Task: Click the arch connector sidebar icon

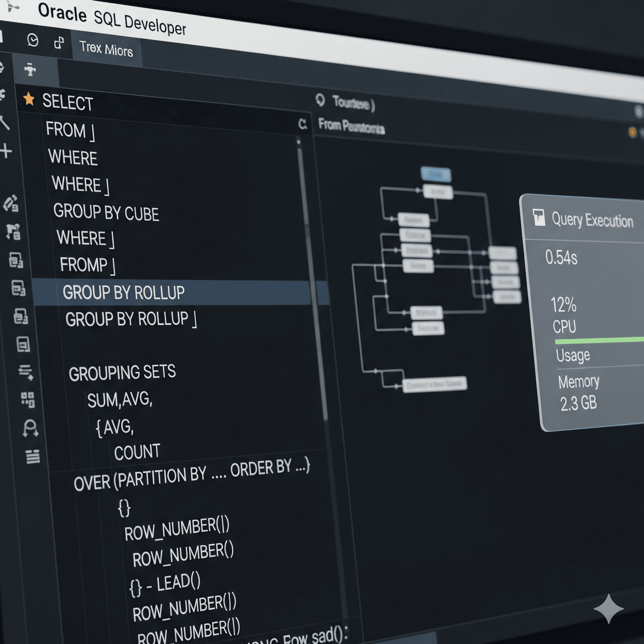Action: point(30,428)
